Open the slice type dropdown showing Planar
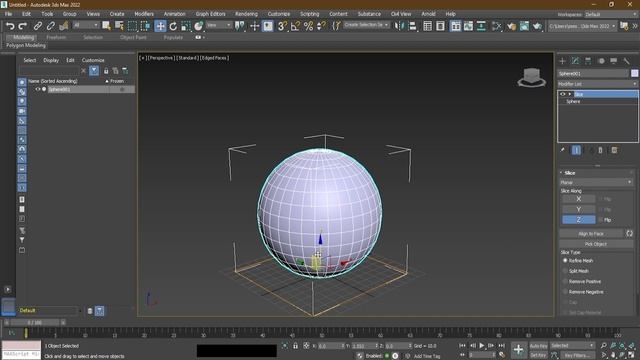 point(596,182)
